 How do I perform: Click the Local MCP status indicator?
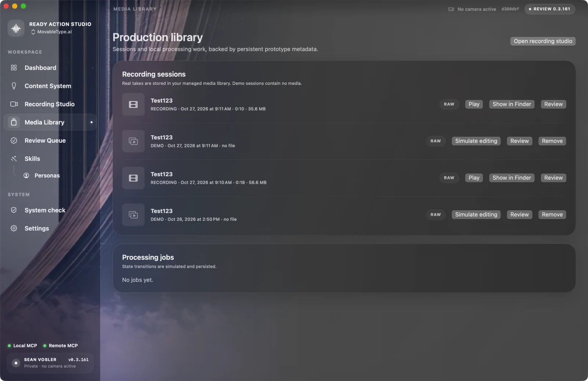tap(22, 346)
